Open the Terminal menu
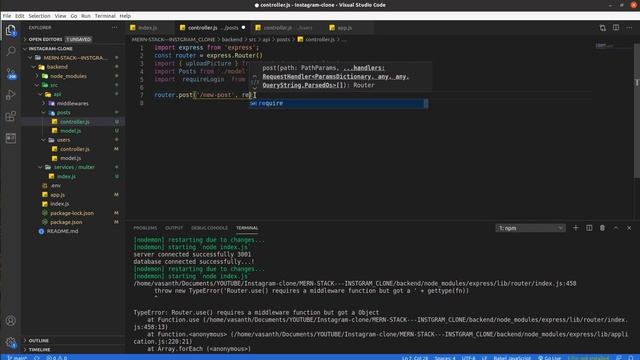The width and height of the screenshot is (640, 360). (x=105, y=16)
